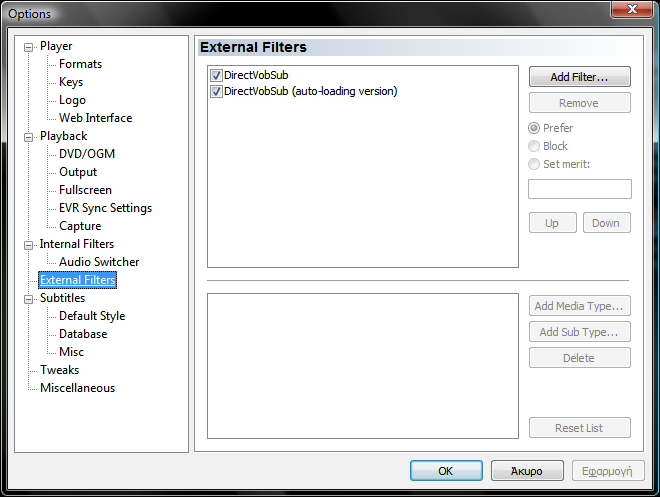Viewport: 660px width, 497px height.
Task: Open the Capture settings page
Action: tap(80, 226)
